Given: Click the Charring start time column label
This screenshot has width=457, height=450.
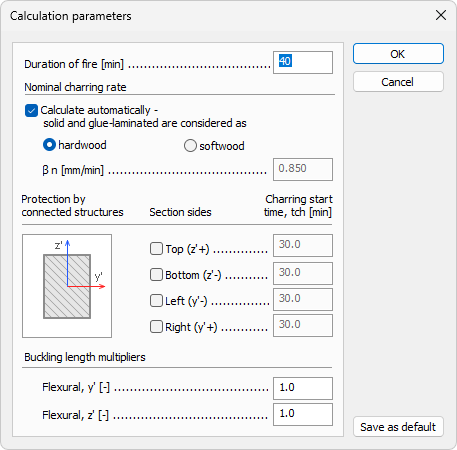Looking at the screenshot, I should 298,206.
